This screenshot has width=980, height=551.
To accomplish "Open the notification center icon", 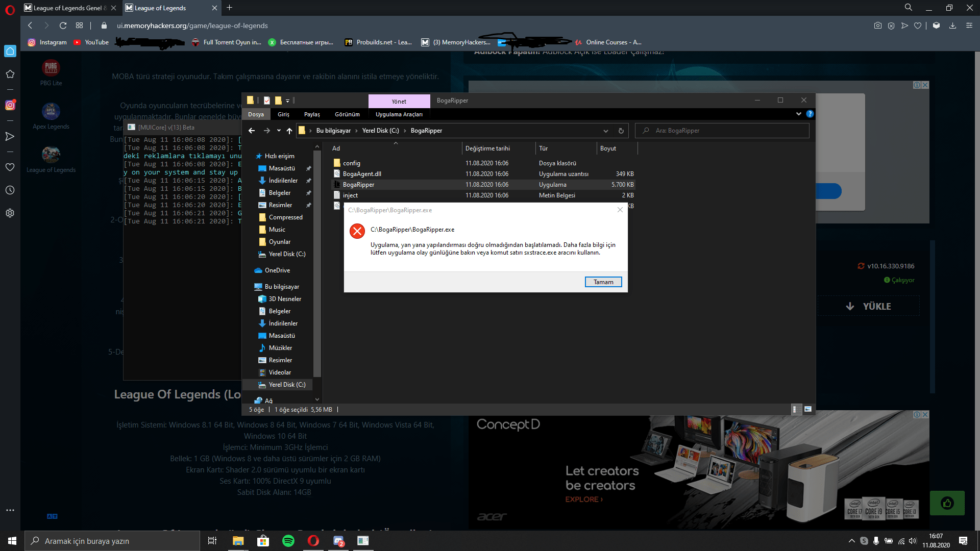I will pyautogui.click(x=963, y=541).
